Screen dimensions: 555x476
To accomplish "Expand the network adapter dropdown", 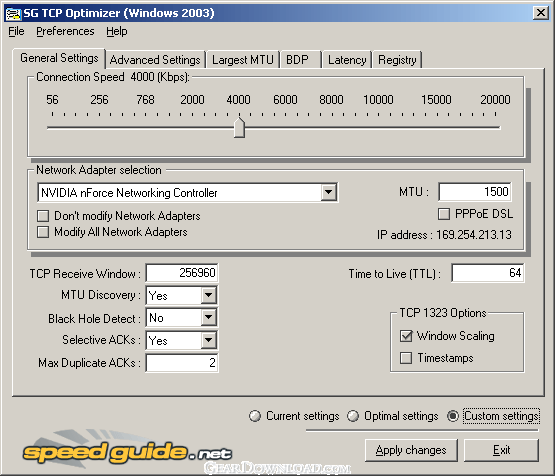I will (x=328, y=193).
